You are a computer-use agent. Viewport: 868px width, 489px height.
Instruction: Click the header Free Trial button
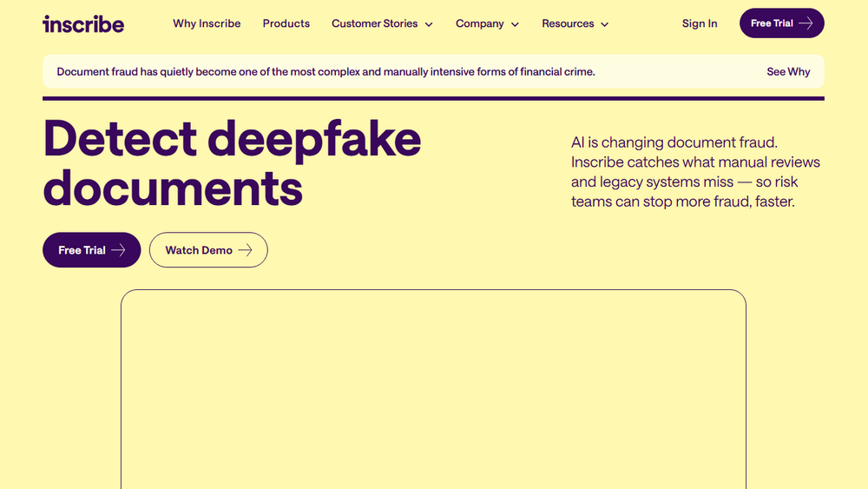pos(782,23)
